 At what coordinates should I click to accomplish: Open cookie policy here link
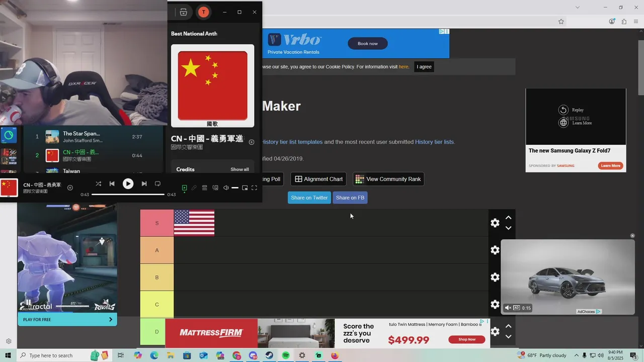tap(404, 67)
